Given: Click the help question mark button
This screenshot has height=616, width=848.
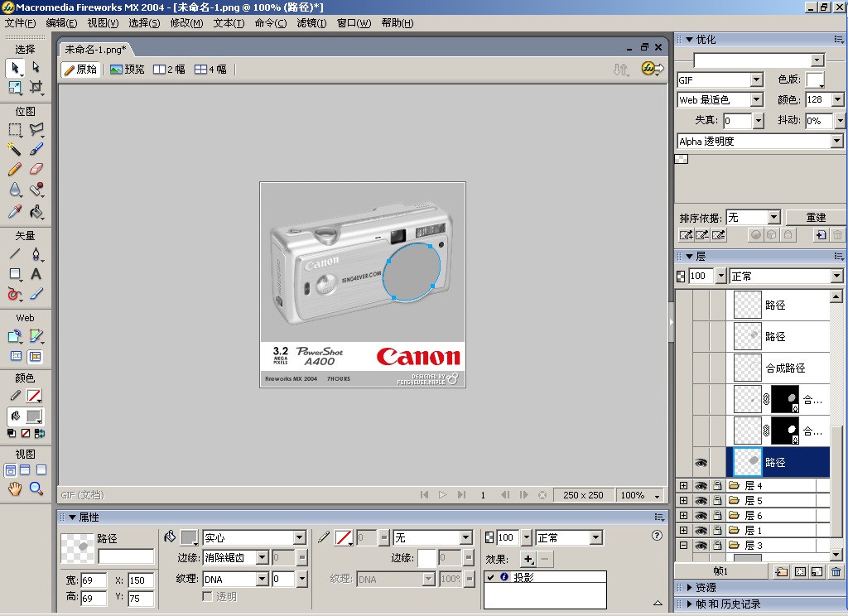Looking at the screenshot, I should click(657, 535).
